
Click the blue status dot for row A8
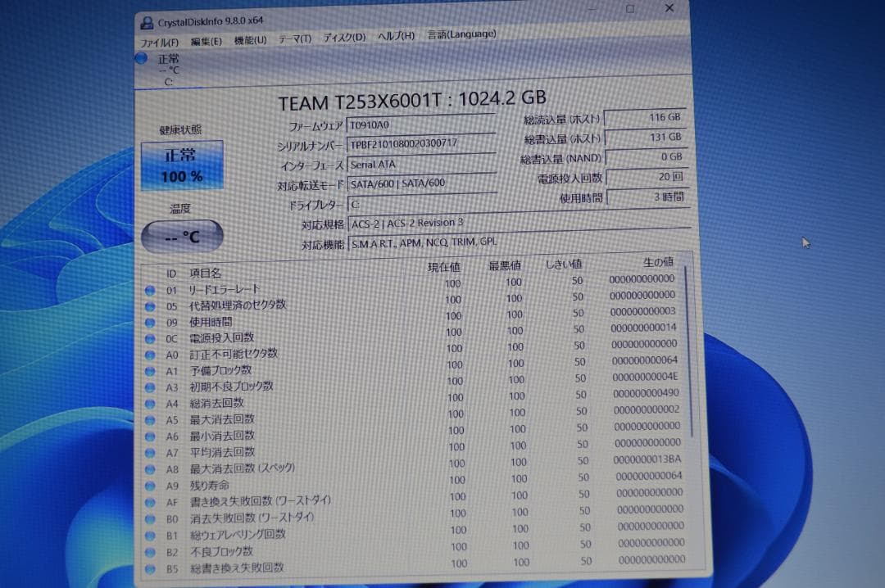pyautogui.click(x=150, y=469)
